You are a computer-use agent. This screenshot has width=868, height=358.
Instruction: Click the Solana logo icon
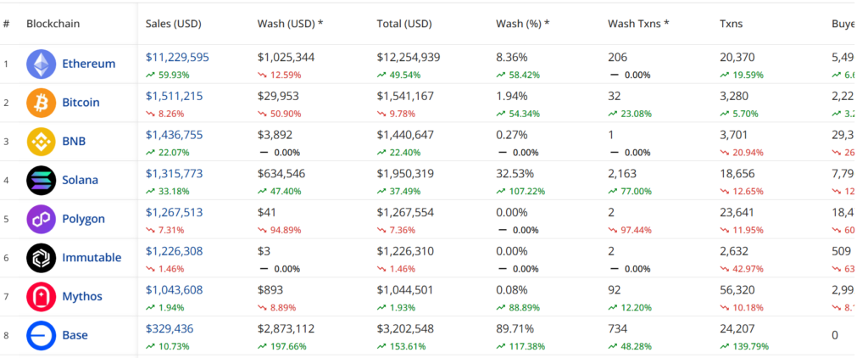coord(41,180)
